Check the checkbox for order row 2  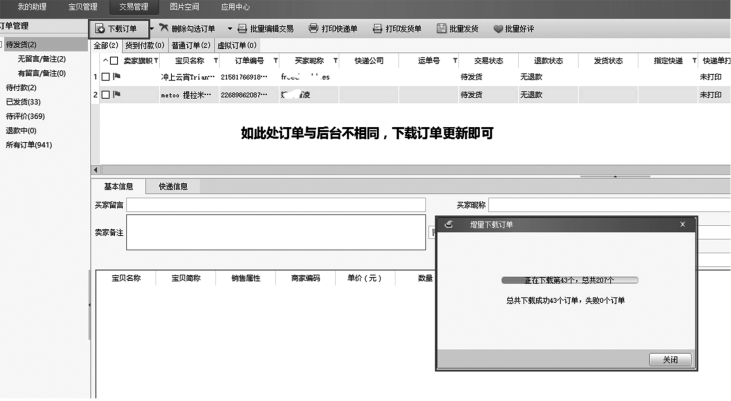tap(106, 95)
